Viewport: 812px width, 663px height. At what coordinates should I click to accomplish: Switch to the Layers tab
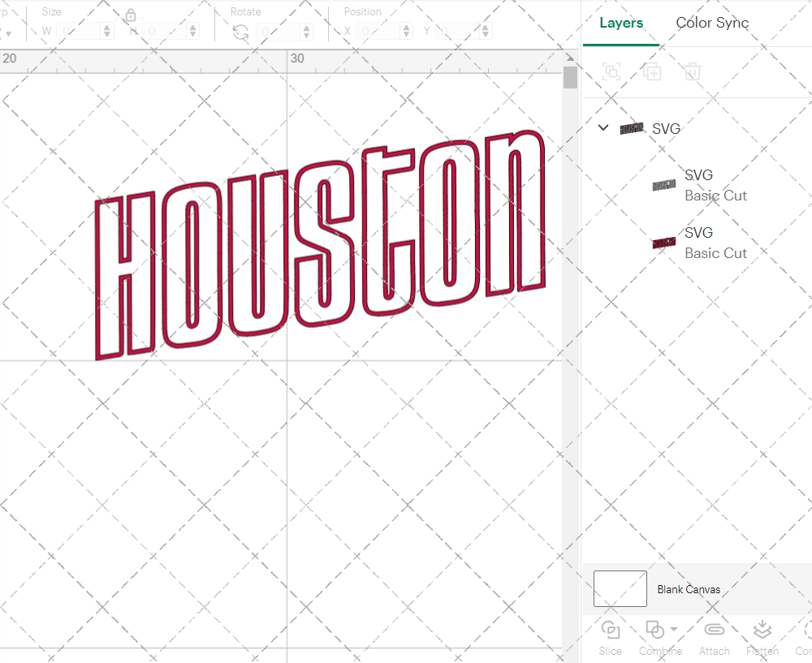(620, 23)
